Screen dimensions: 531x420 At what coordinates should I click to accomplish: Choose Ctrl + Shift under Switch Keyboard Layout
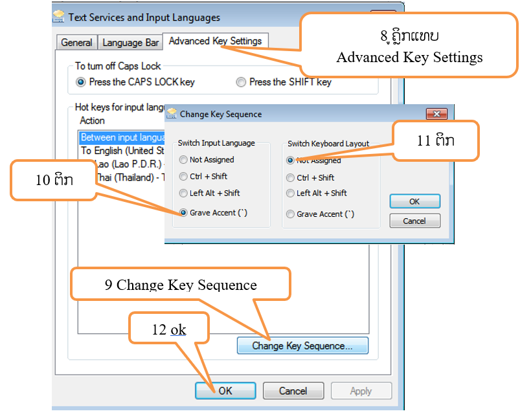pos(291,178)
